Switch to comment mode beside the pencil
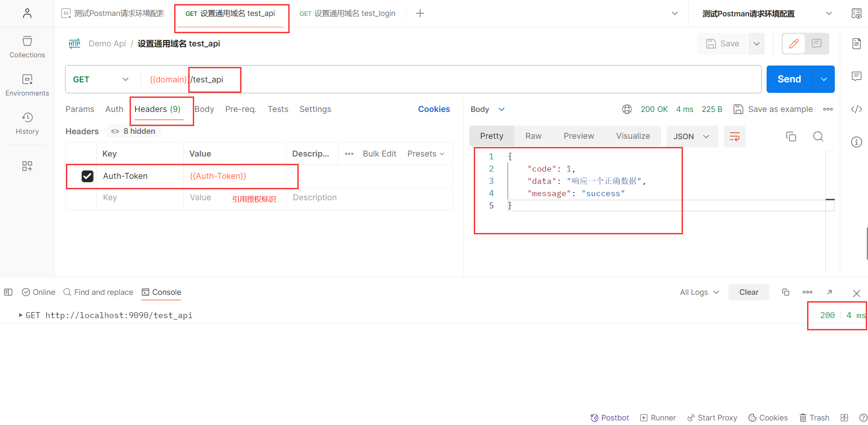Image resolution: width=868 pixels, height=425 pixels. 817,44
